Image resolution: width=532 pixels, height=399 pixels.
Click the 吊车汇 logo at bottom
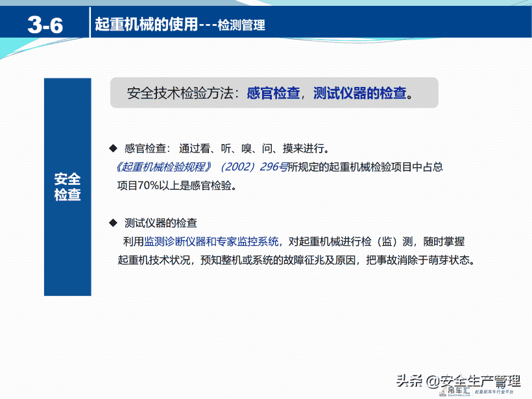tap(456, 391)
